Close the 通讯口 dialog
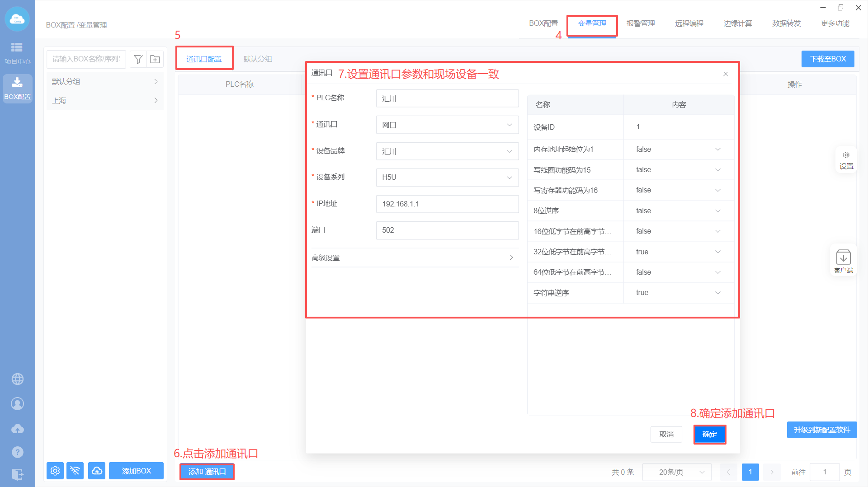 (725, 74)
